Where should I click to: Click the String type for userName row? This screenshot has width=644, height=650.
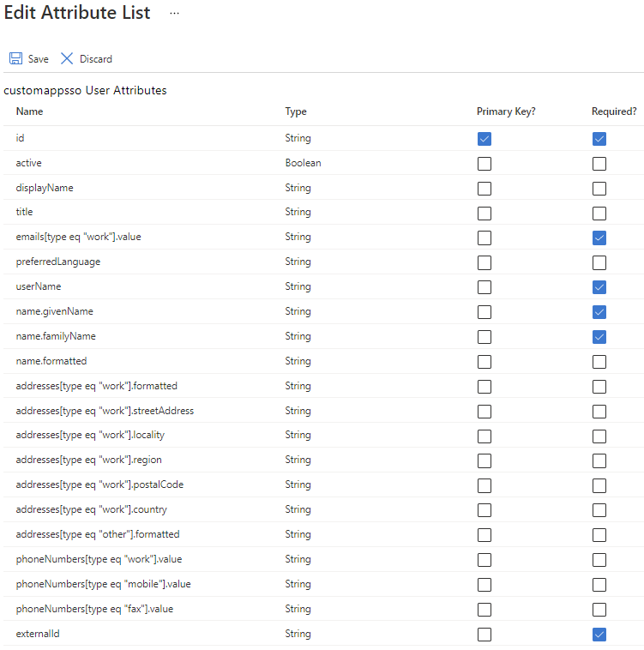point(298,286)
